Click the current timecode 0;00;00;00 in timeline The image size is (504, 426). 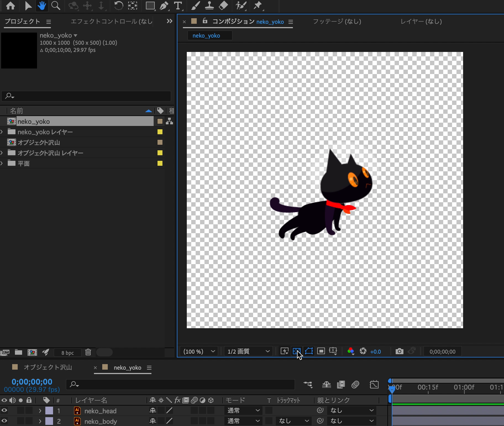pyautogui.click(x=32, y=382)
